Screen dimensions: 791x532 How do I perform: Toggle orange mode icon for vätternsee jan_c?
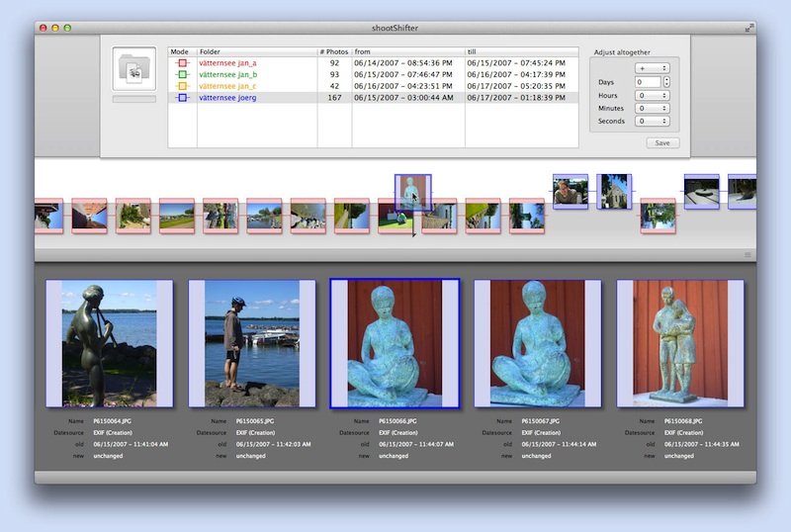point(182,86)
